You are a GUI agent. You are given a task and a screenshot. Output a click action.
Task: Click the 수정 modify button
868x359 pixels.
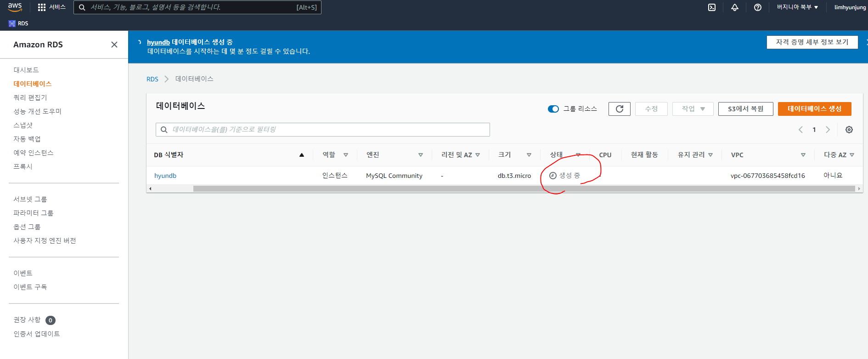(651, 109)
